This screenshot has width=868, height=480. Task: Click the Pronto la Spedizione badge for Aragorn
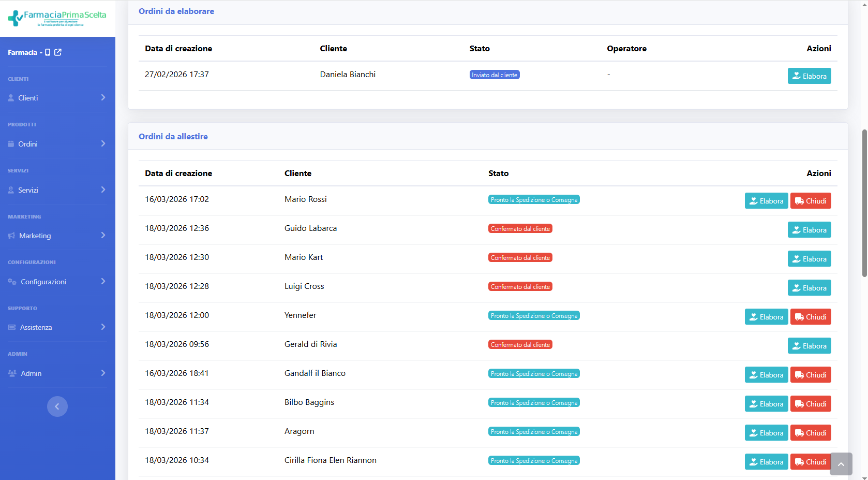tap(534, 432)
